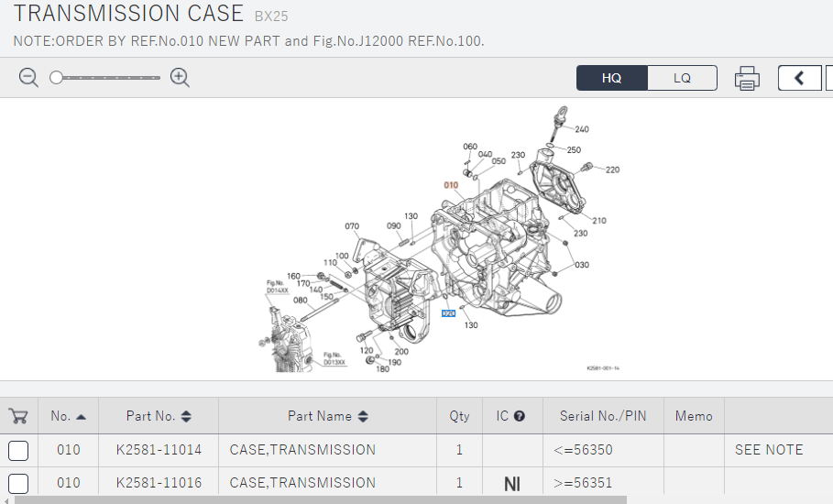Sort table by Part Name column

click(x=328, y=416)
